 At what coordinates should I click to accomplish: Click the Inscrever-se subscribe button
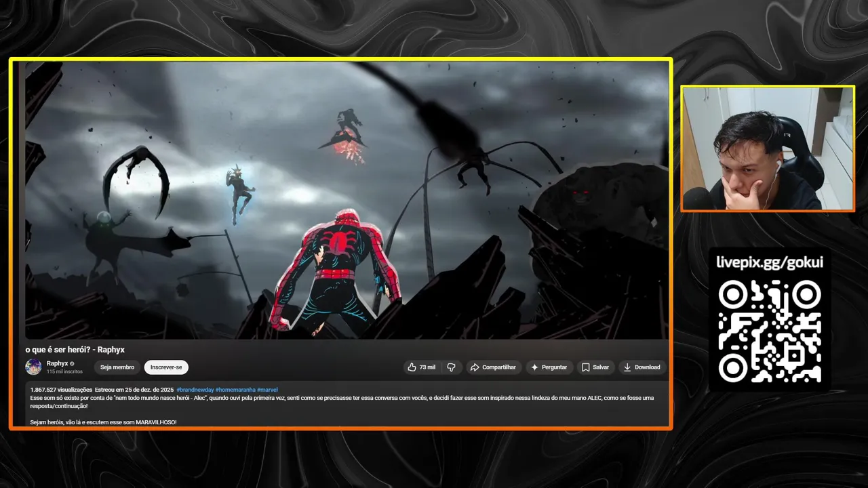pos(166,367)
